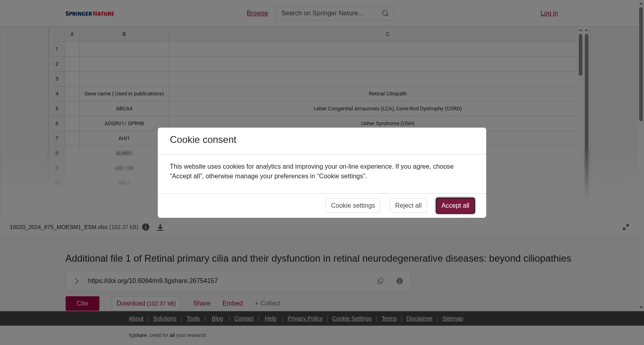Accept all cookies

point(455,206)
